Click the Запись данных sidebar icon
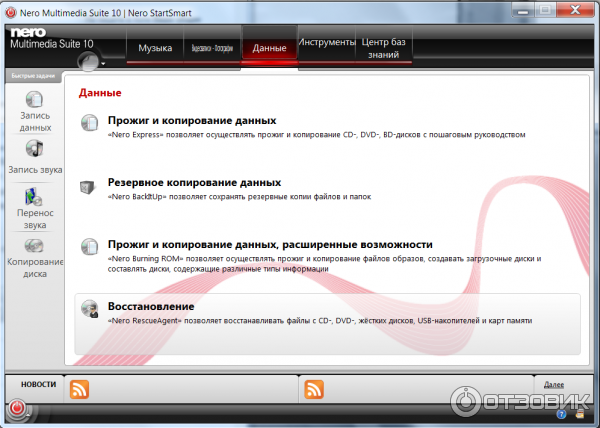This screenshot has width=600, height=428. tap(35, 101)
